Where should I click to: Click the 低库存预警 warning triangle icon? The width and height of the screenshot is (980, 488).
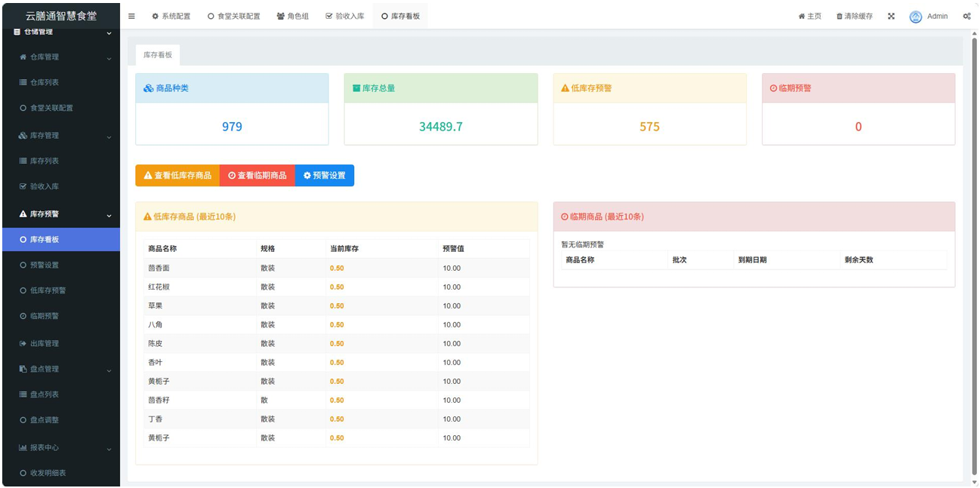[x=565, y=88]
